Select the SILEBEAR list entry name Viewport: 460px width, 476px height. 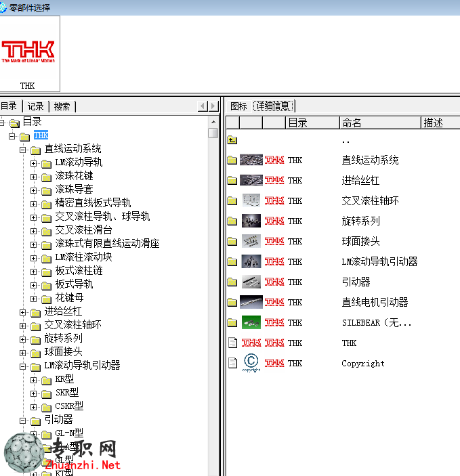(377, 322)
